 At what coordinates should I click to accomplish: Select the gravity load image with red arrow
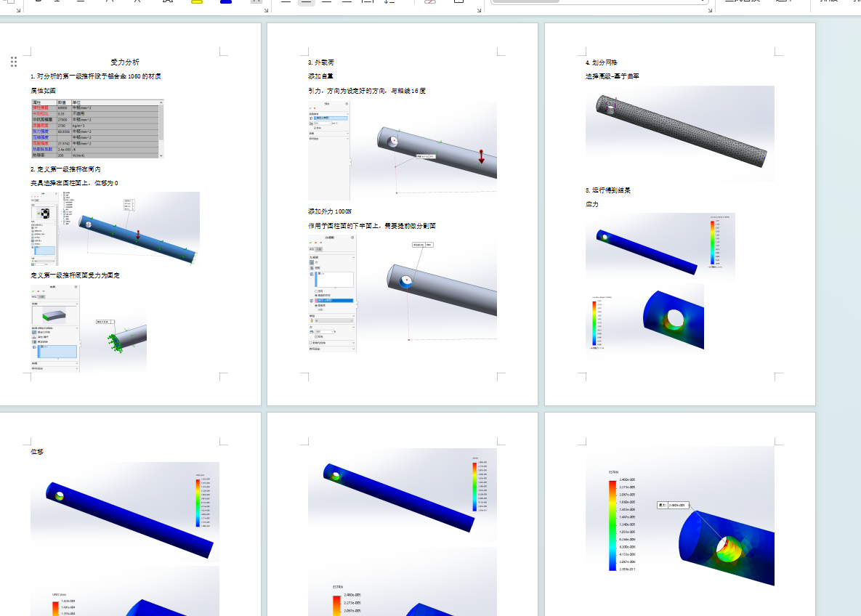coord(403,150)
